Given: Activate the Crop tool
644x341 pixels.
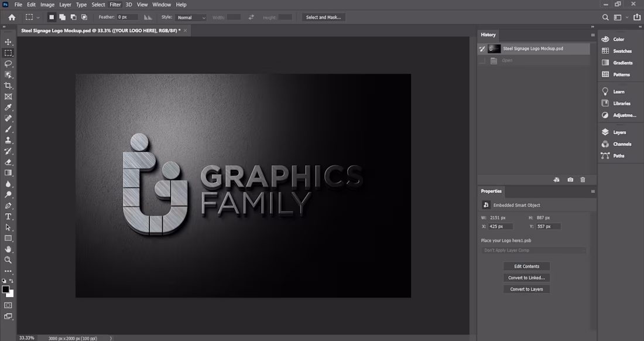Looking at the screenshot, I should 8,85.
